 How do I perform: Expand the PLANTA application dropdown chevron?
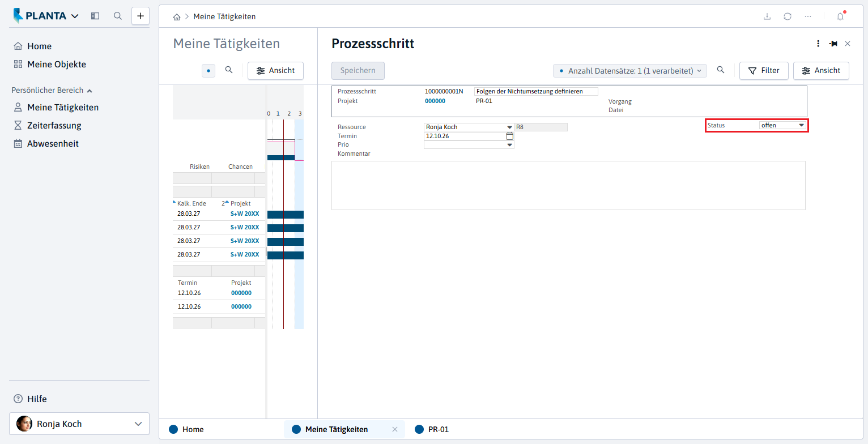tap(75, 16)
